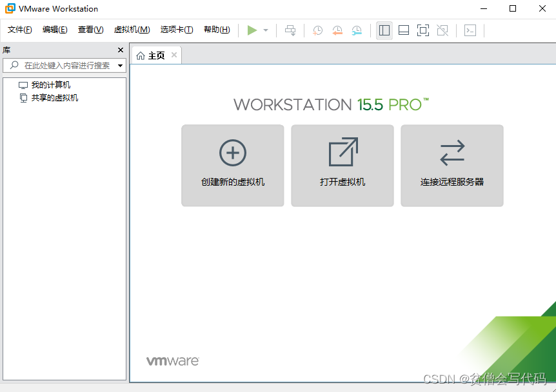
Task: Toggle the thumbnail bar view icon
Action: pos(404,30)
